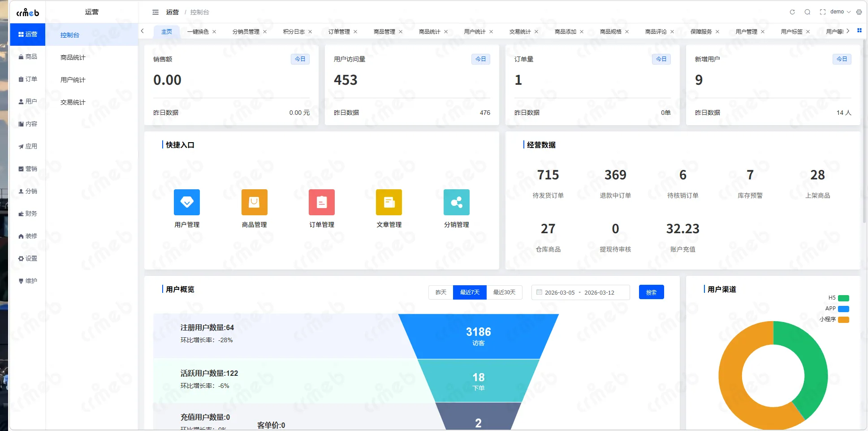Close the 用户统计 tab

click(x=491, y=31)
